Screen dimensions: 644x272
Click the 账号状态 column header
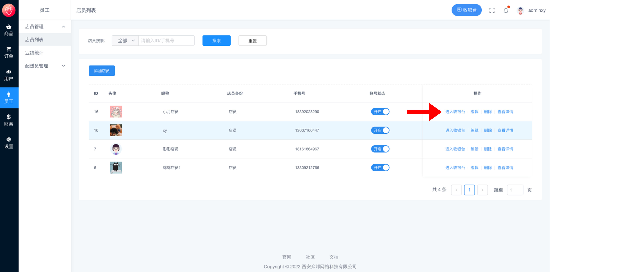tap(377, 93)
